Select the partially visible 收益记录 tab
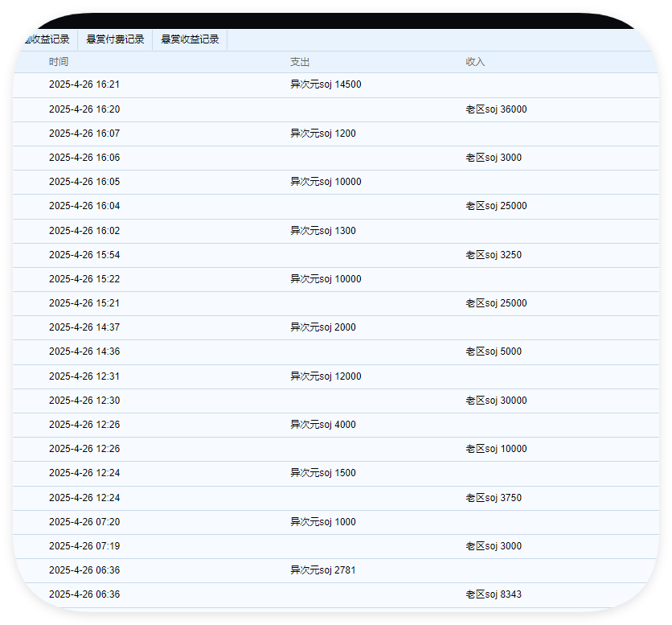 click(x=47, y=39)
